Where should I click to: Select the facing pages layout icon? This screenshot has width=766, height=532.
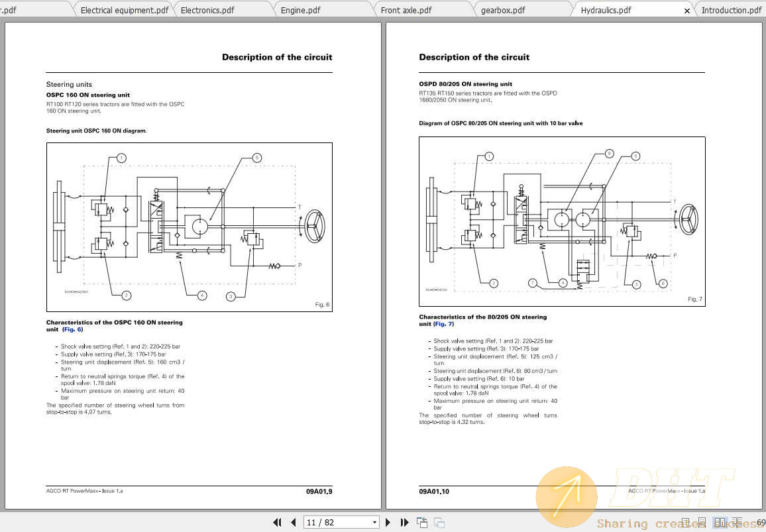pos(719,522)
